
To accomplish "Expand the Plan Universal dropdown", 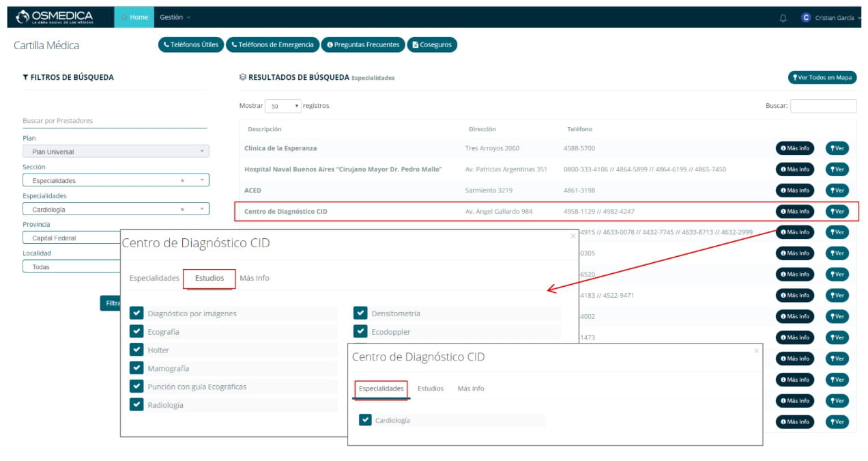I will coord(116,152).
